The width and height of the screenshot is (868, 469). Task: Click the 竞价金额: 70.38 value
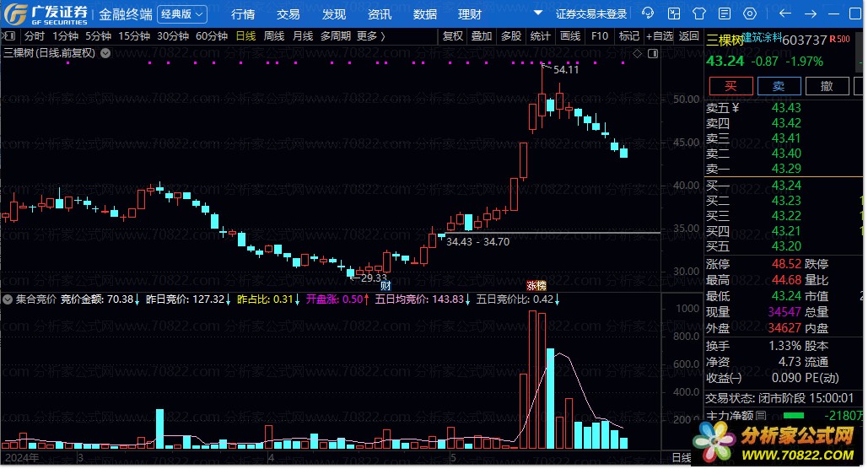click(x=97, y=299)
